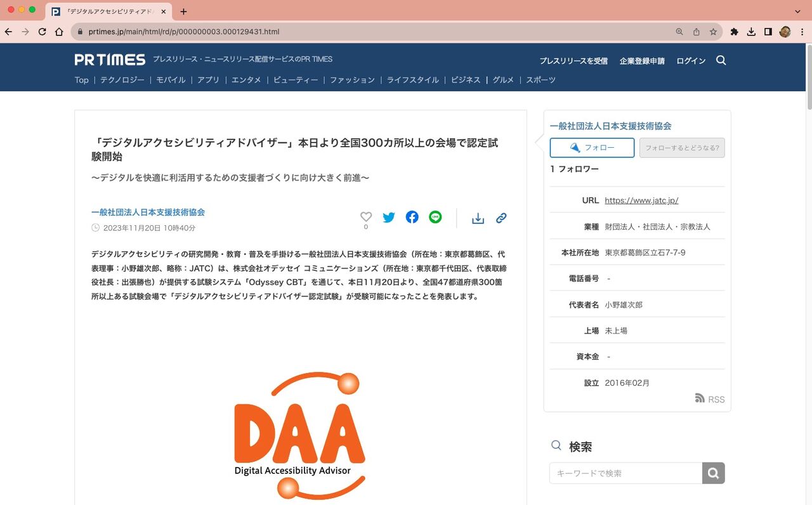Select the アプリ category
This screenshot has height=505, width=812.
coord(208,80)
